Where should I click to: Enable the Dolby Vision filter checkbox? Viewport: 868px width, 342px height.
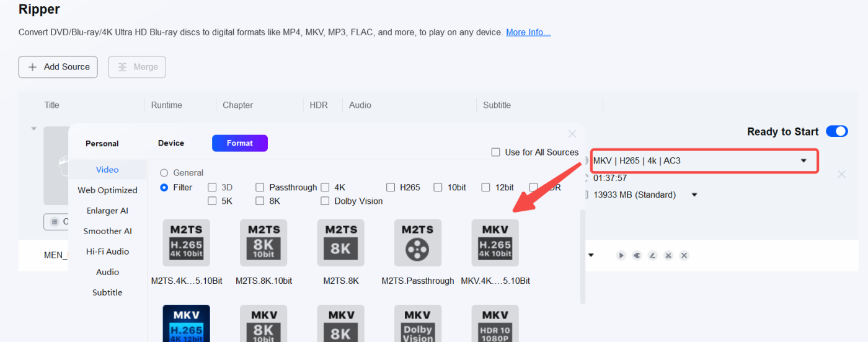coord(325,201)
